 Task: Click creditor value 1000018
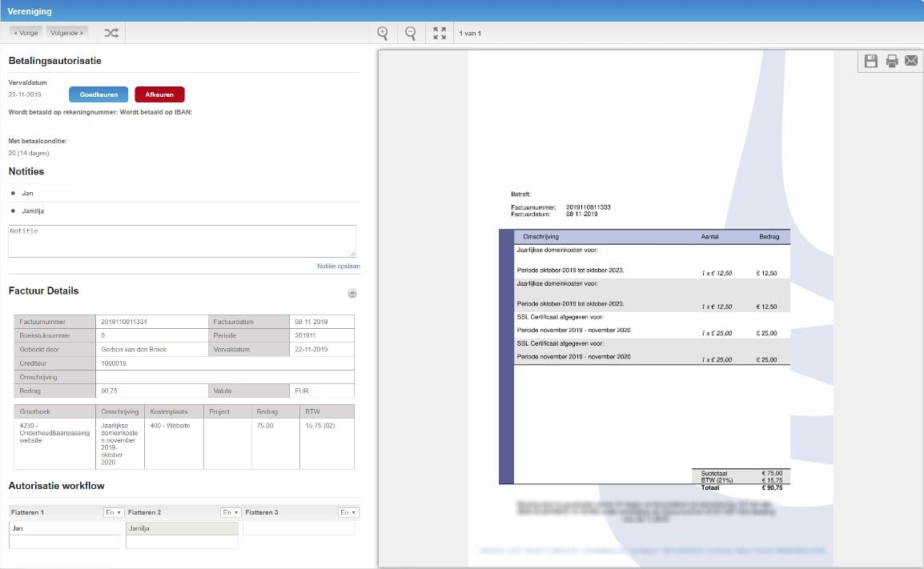(224, 363)
